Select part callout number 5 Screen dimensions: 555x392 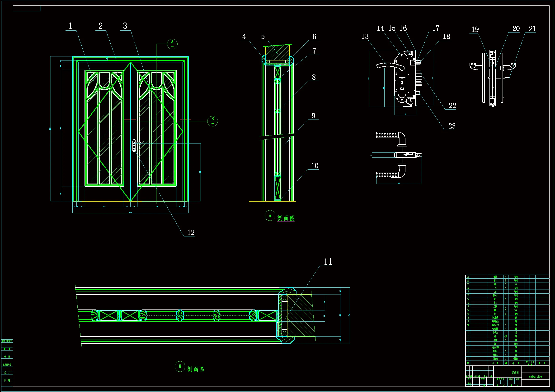click(263, 37)
